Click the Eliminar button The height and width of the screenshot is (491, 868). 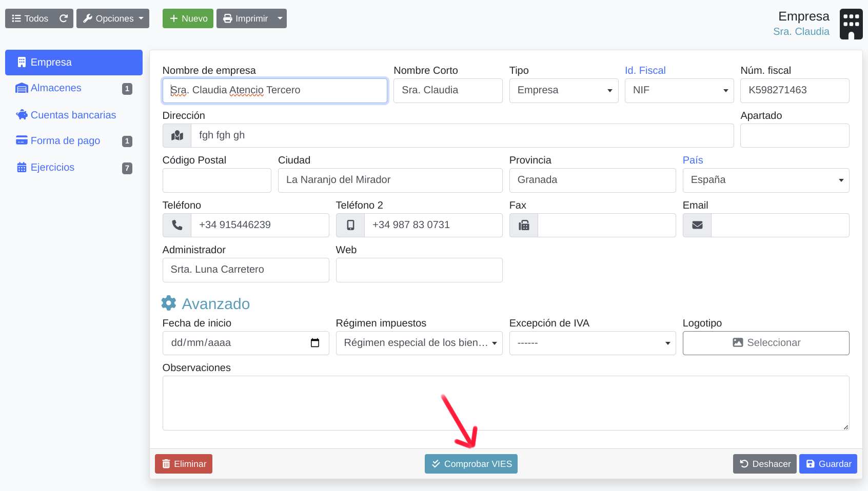pos(184,464)
